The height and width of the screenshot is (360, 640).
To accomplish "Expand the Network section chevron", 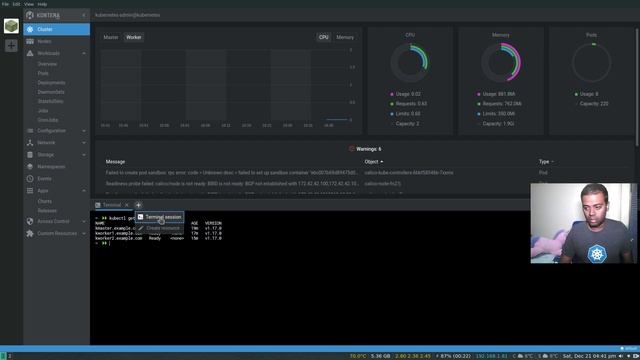I will (84, 143).
